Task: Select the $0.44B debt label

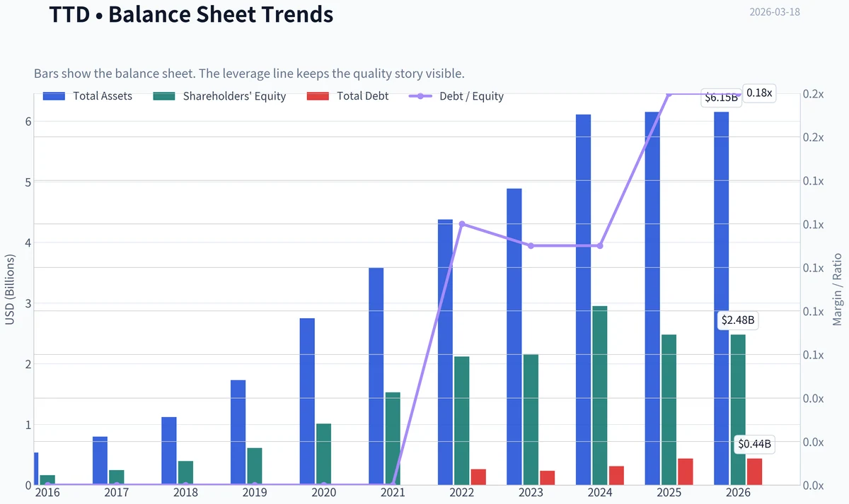Action: click(754, 445)
